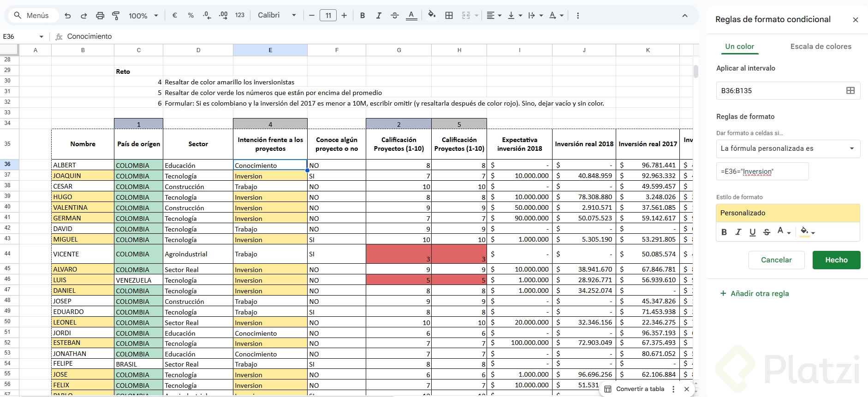Select the paint format roller tool

[116, 16]
